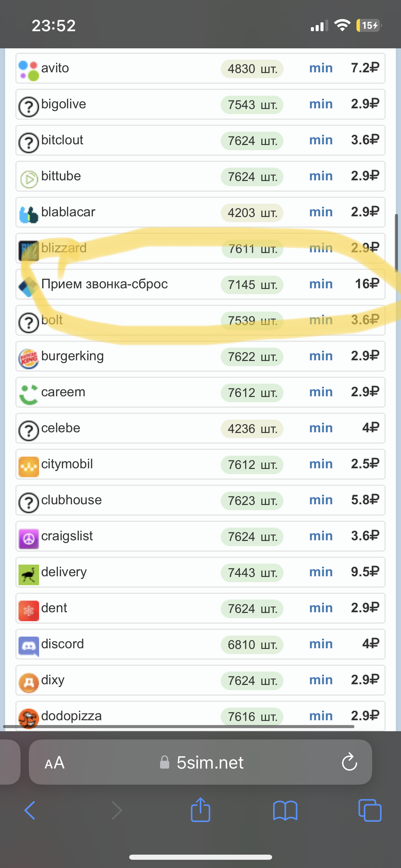401x868 pixels.
Task: Select the burgerking logo icon
Action: pos(29,359)
